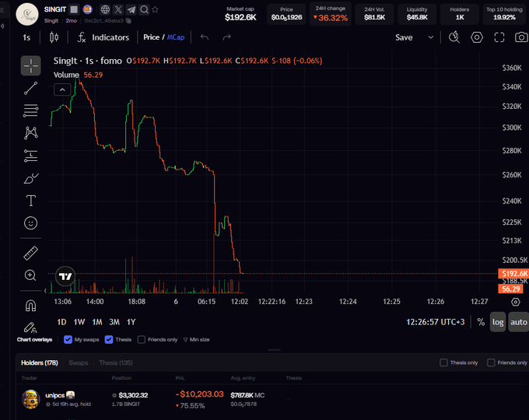The width and height of the screenshot is (529, 420).
Task: Open the emoji icons tool
Action: click(x=30, y=223)
